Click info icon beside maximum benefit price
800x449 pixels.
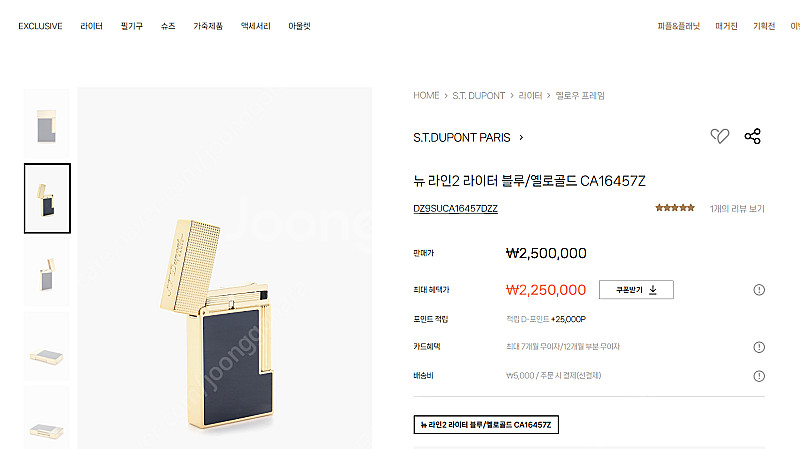coord(759,290)
